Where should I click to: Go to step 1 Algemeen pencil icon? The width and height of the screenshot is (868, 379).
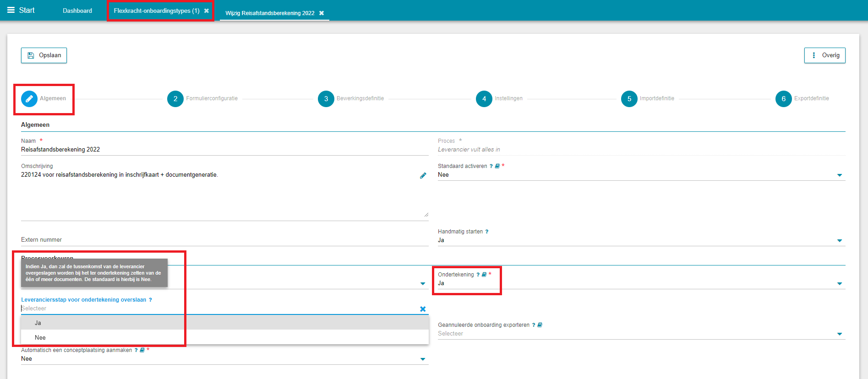coord(29,98)
